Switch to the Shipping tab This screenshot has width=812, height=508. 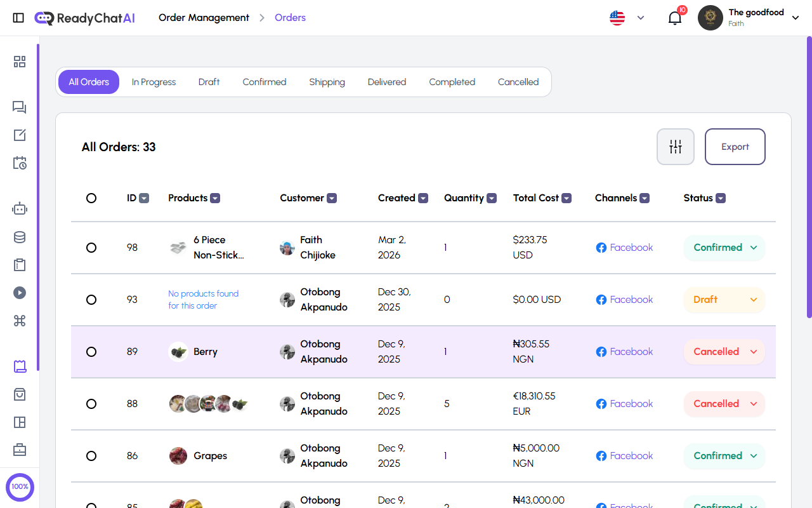[327, 82]
